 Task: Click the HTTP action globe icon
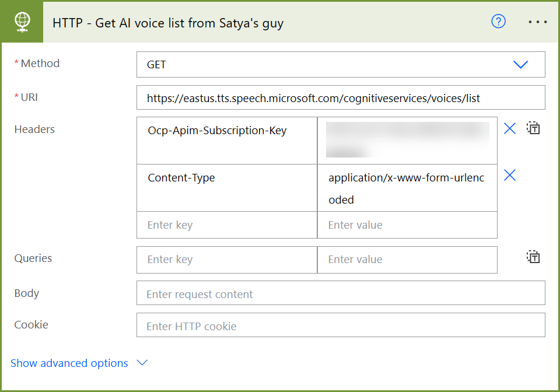pyautogui.click(x=22, y=22)
